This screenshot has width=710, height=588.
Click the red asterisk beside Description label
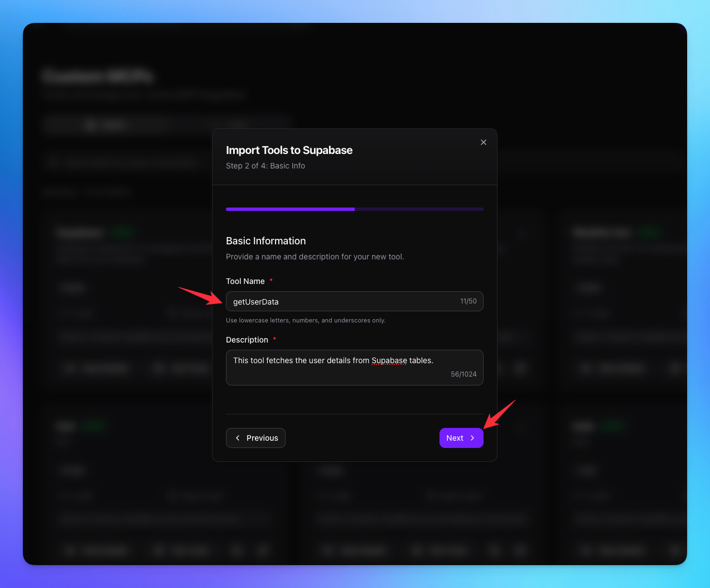coord(273,339)
